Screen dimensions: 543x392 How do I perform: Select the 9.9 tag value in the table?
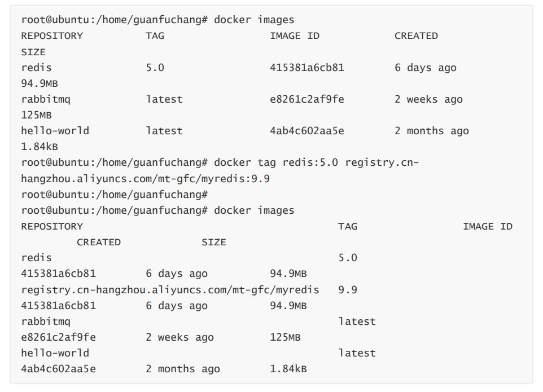click(348, 290)
